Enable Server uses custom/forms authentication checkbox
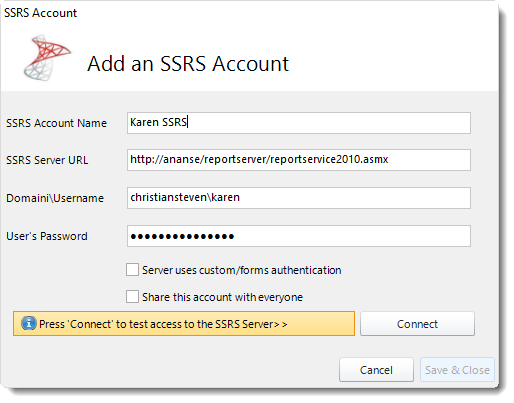514x403 pixels. 132,270
